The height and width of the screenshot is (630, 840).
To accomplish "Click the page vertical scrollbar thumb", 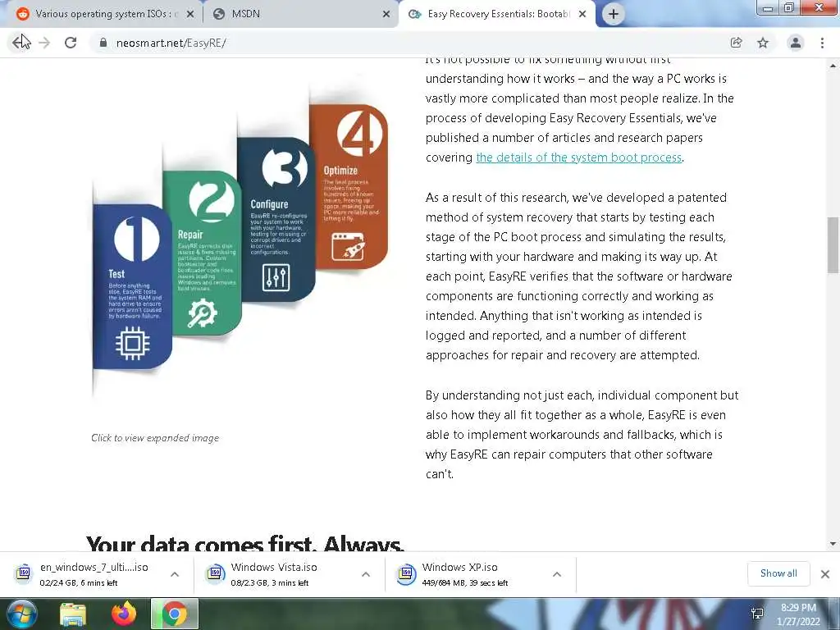I will (x=833, y=245).
